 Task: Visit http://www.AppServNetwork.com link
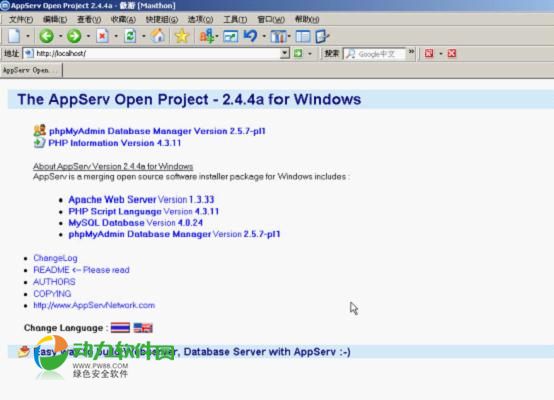(94, 305)
